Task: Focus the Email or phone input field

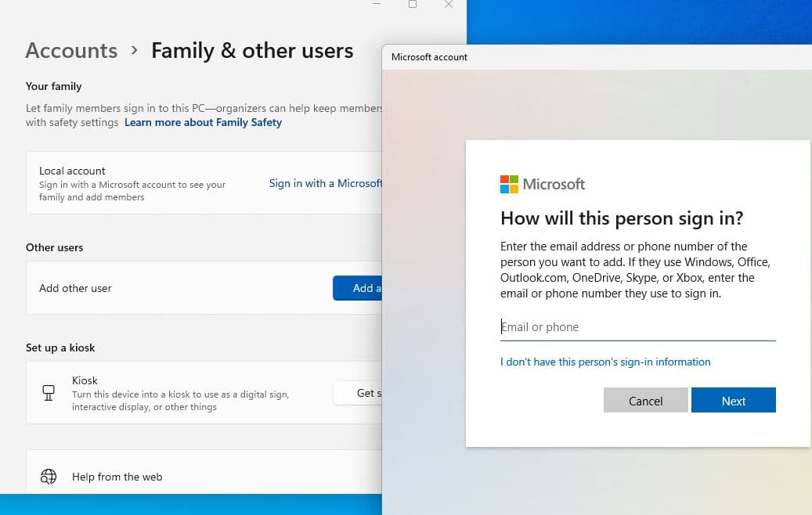Action: pyautogui.click(x=637, y=327)
